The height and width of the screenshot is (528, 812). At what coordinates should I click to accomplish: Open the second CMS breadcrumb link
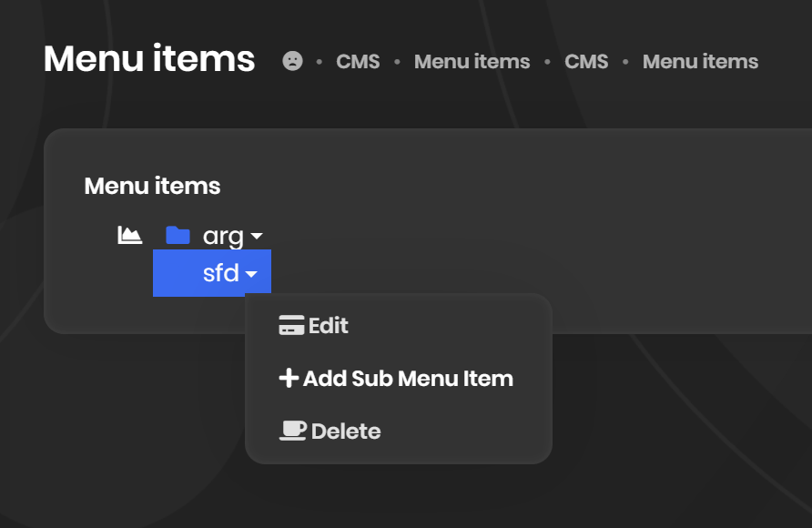pos(586,62)
